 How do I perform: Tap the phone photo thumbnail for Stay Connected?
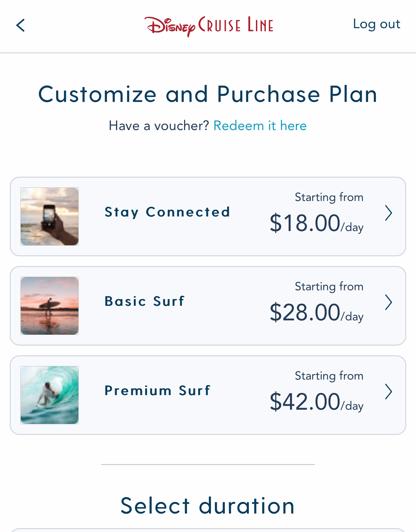click(x=50, y=216)
